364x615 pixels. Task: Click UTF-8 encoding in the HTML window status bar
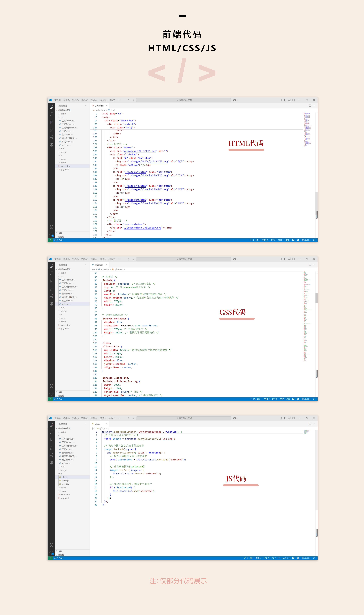(273, 240)
